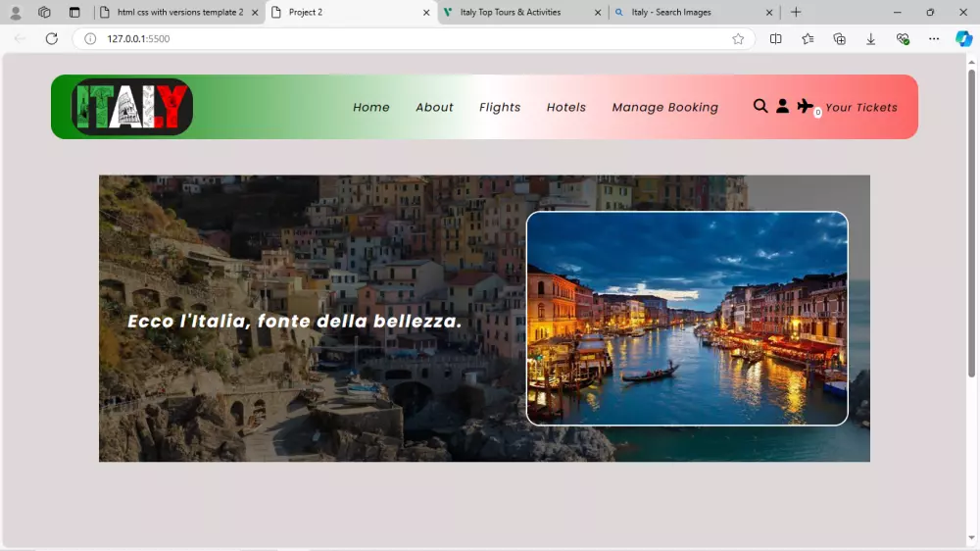
Task: Close the html css with versions template tab
Action: point(255,13)
